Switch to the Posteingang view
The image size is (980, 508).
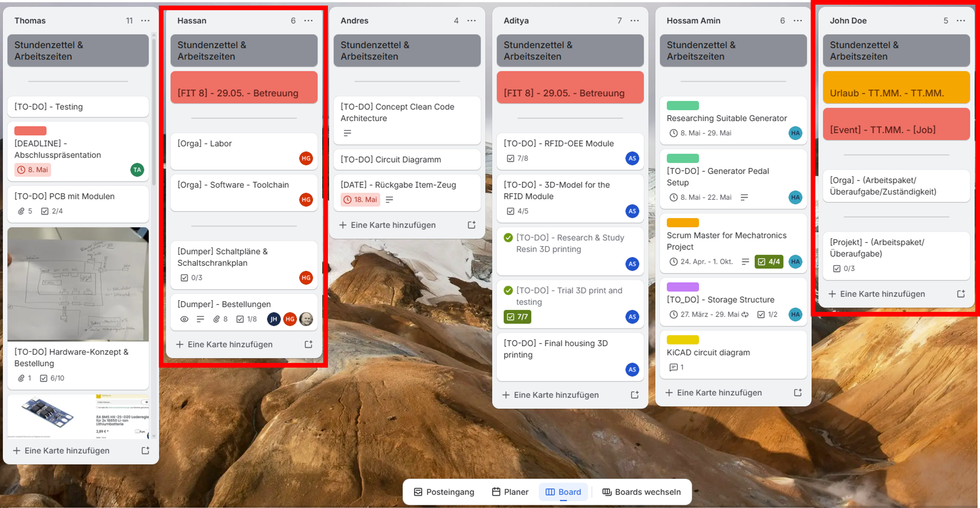point(444,492)
